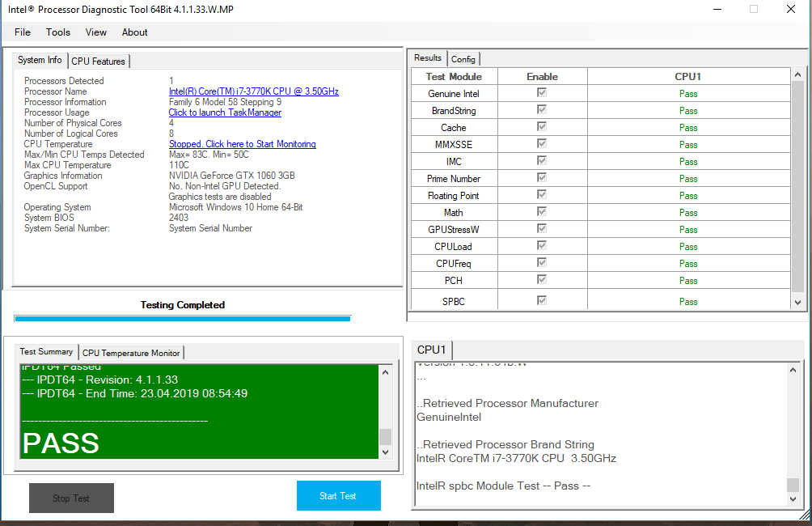Toggle the MMXSSE enable checkbox

(x=542, y=143)
